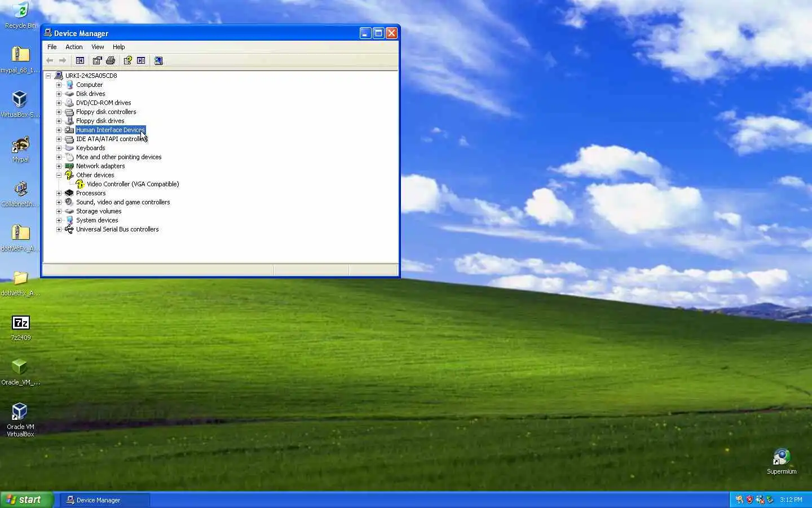
Task: Select the 7z2409 desktop icon
Action: pyautogui.click(x=20, y=323)
